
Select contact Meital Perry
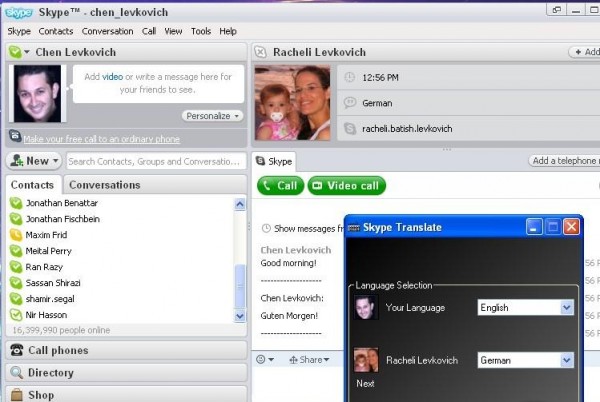tap(49, 251)
